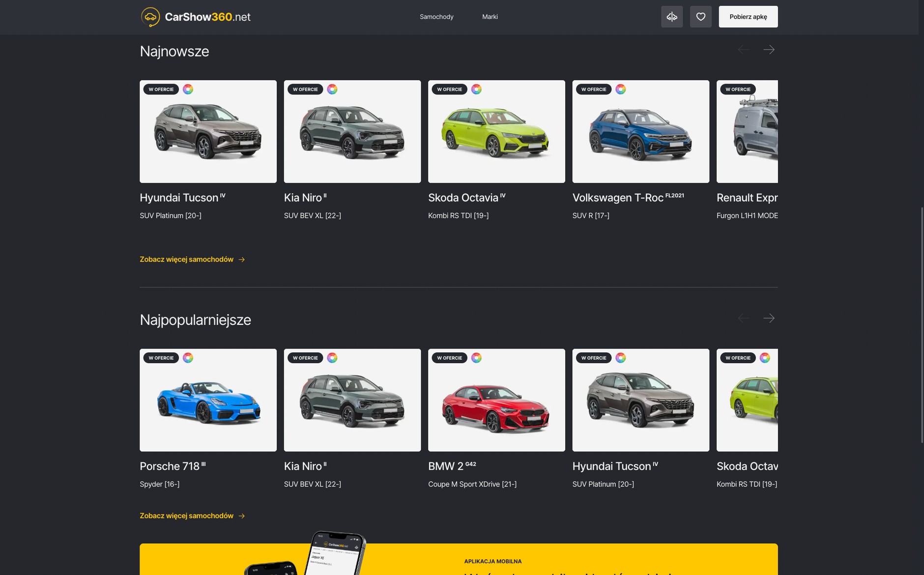Click W OFERCIE badge on Kia Niro in Najnowsze
This screenshot has width=924, height=575.
(x=305, y=89)
